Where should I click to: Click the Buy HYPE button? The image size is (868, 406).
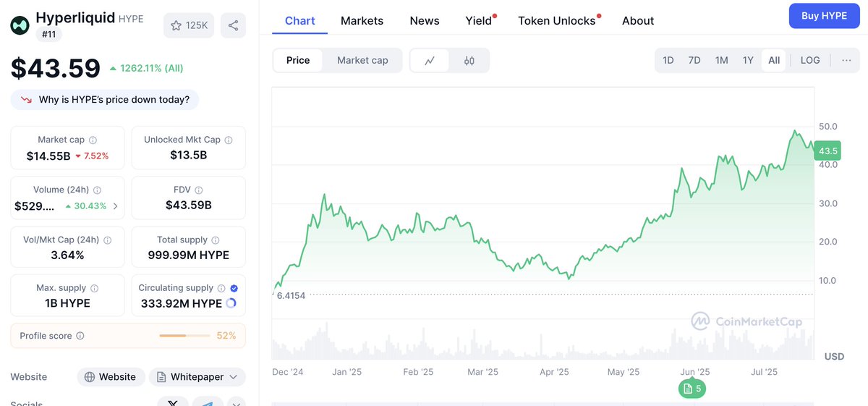point(824,16)
